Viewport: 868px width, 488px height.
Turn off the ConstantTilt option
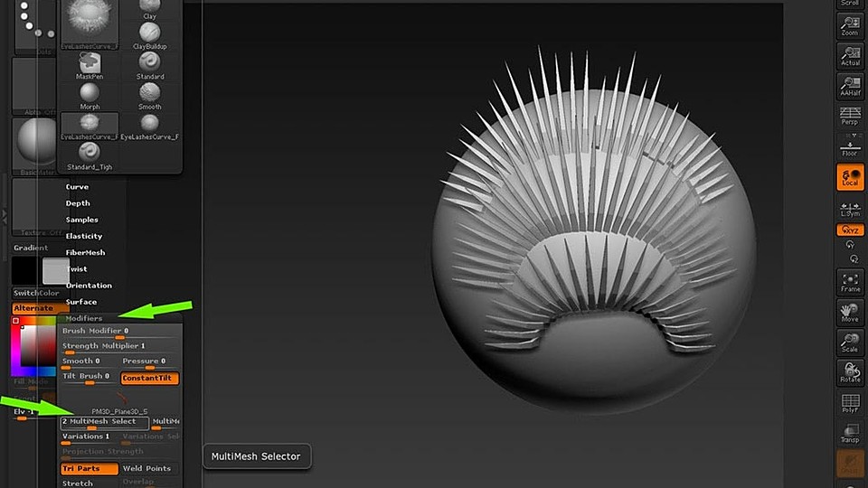tap(149, 378)
